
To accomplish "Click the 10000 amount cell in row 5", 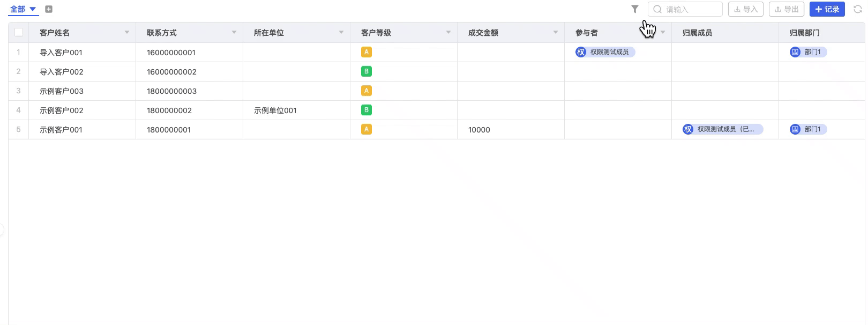I will (479, 130).
